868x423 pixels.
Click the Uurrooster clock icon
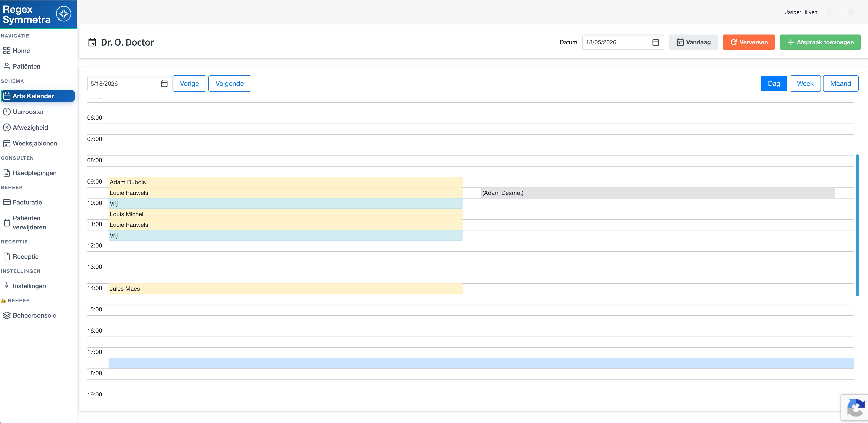[7, 112]
